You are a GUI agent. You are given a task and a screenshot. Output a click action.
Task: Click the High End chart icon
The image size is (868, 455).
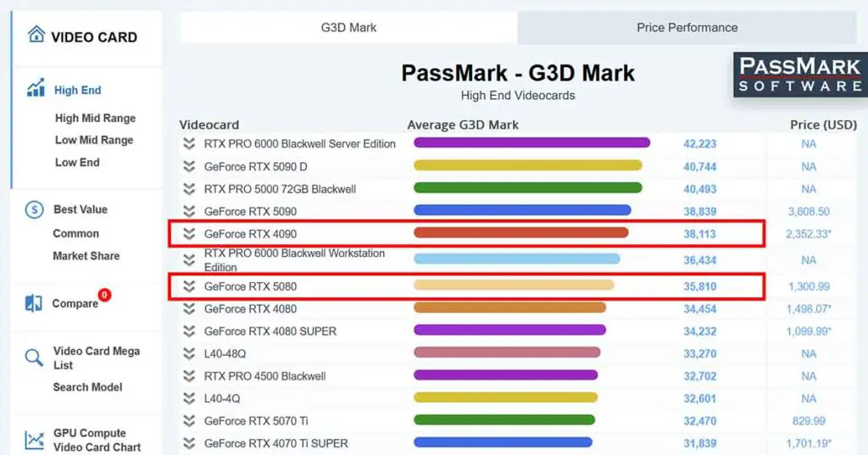pyautogui.click(x=36, y=88)
